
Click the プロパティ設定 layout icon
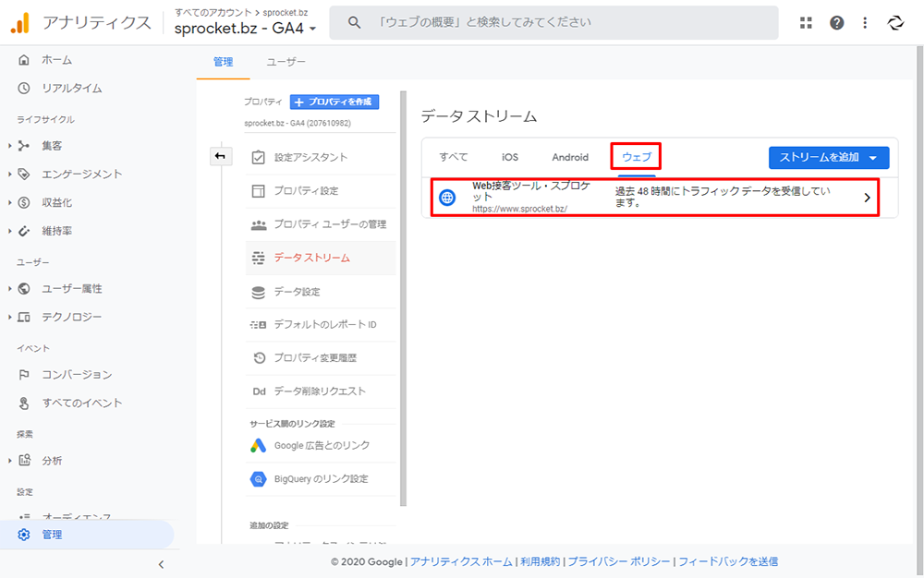click(x=258, y=191)
